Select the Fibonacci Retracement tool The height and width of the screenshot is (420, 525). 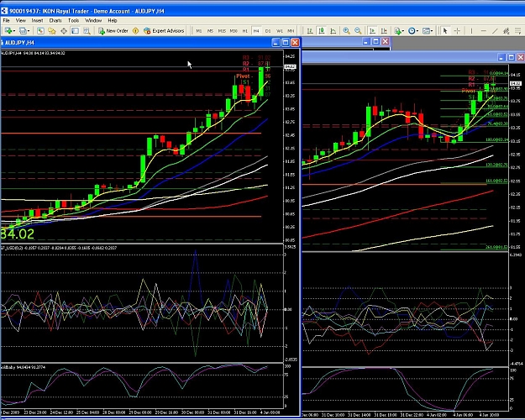click(x=518, y=31)
